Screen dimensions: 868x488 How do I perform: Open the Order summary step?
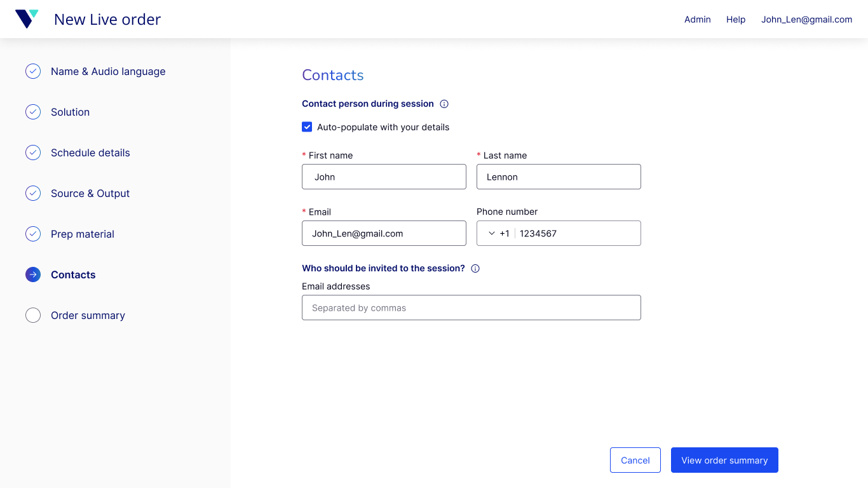[x=88, y=315]
